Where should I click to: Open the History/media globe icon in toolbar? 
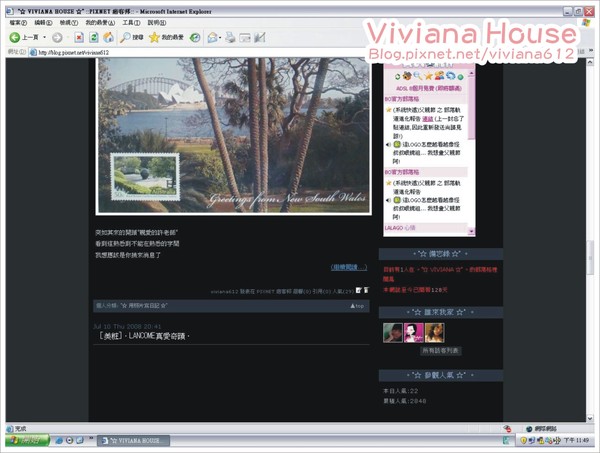pyautogui.click(x=195, y=37)
